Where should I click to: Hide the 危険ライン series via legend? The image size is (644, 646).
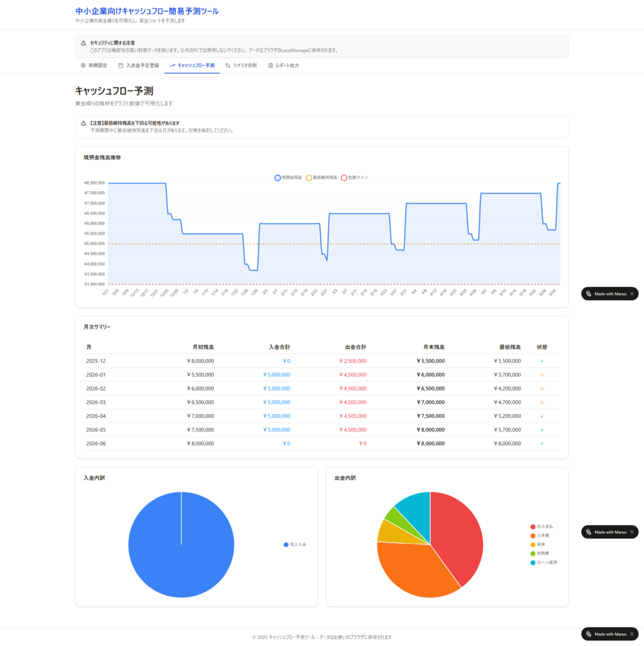pos(354,178)
